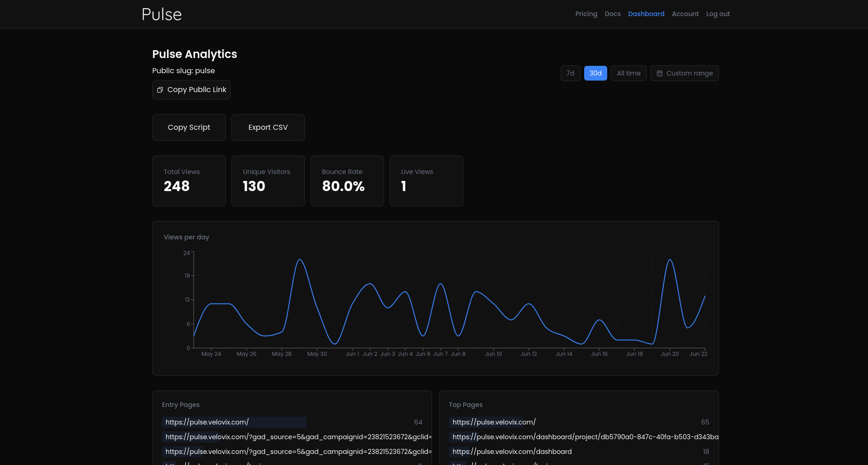Select the All time range

click(628, 73)
